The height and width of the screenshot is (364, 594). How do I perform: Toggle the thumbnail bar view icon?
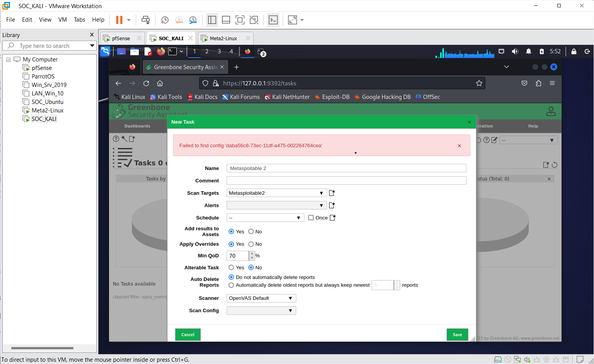click(x=226, y=20)
